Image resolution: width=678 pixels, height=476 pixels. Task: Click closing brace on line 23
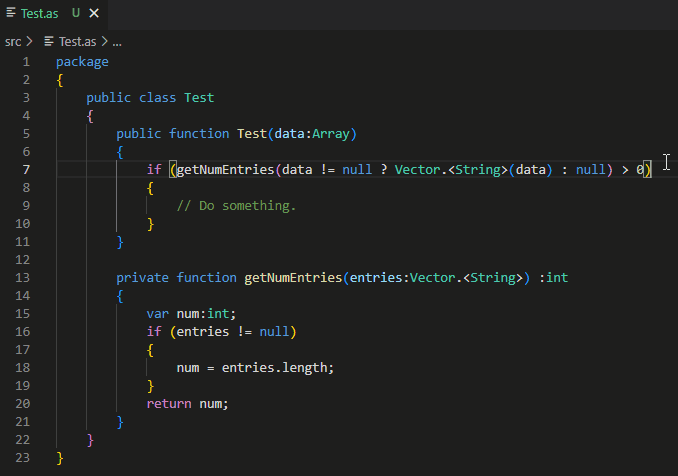(60, 458)
